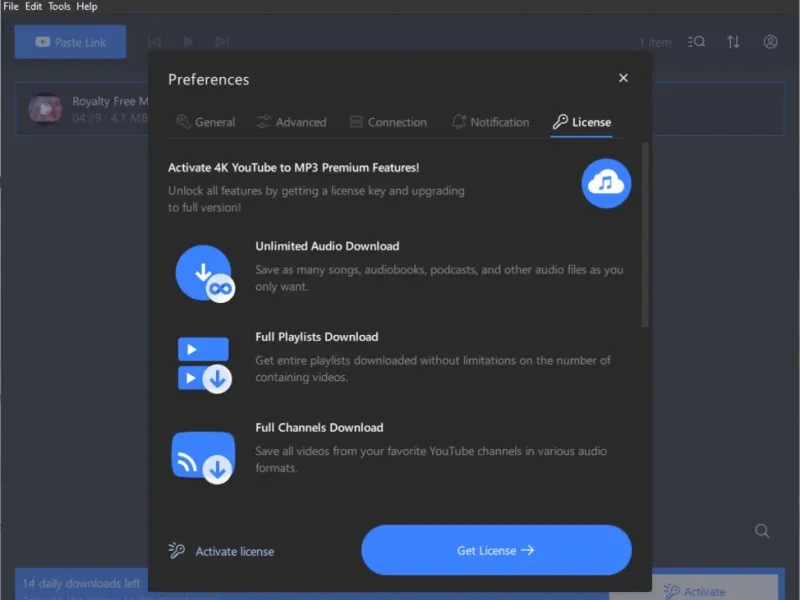The height and width of the screenshot is (600, 800).
Task: Click the Full Channels Download icon
Action: [x=204, y=457]
